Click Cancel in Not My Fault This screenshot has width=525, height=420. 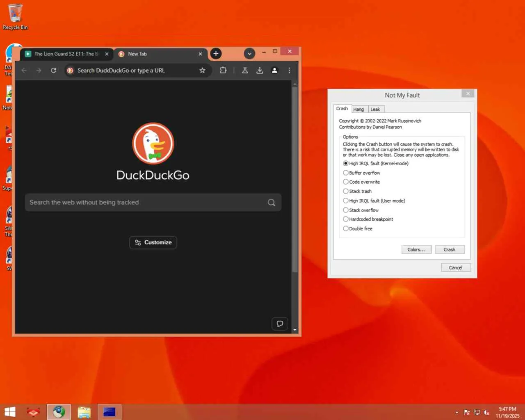point(456,267)
